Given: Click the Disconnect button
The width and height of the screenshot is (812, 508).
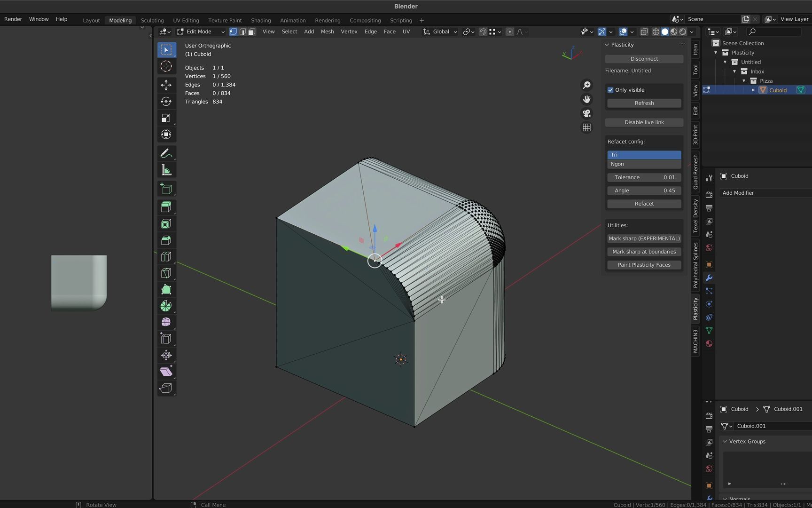Looking at the screenshot, I should click(x=644, y=59).
